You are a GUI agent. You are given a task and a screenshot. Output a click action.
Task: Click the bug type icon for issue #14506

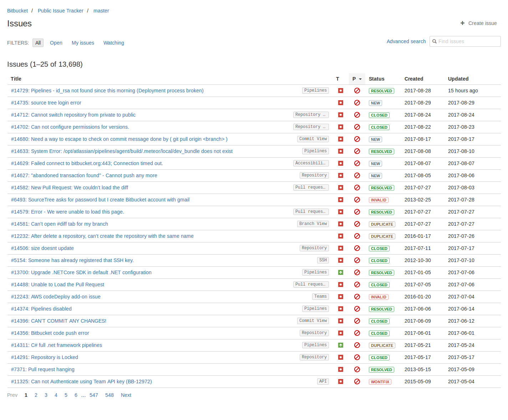click(x=341, y=248)
